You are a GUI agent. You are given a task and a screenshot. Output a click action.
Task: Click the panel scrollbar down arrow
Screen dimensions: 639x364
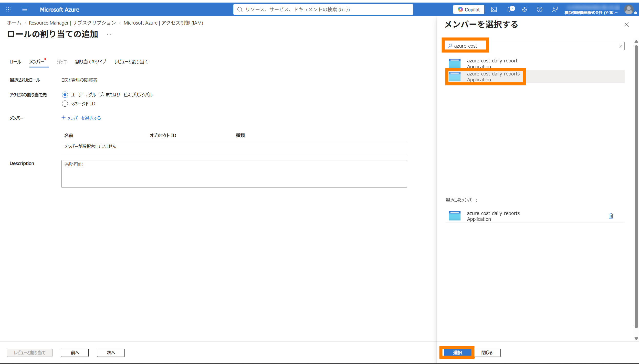636,338
